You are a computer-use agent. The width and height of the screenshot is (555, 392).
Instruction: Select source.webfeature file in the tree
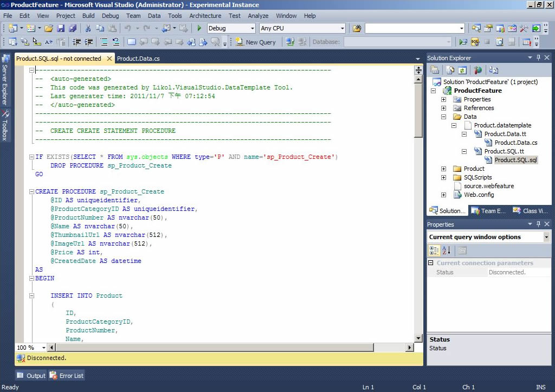point(489,186)
